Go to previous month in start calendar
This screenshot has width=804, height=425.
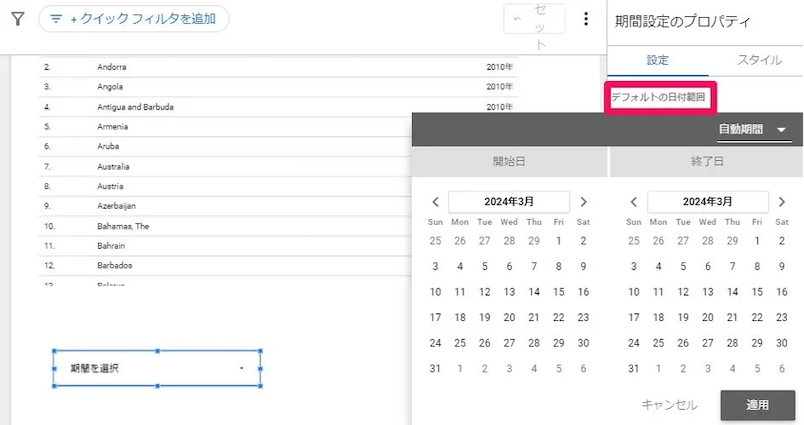pos(435,202)
